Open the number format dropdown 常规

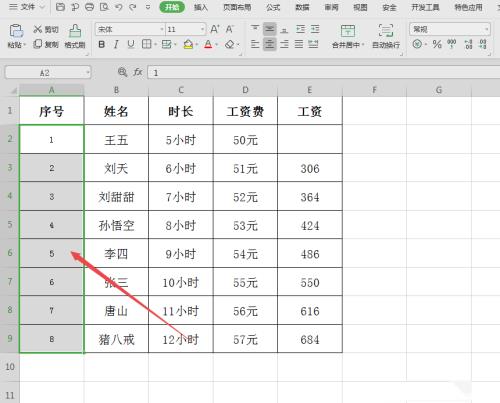pos(486,29)
